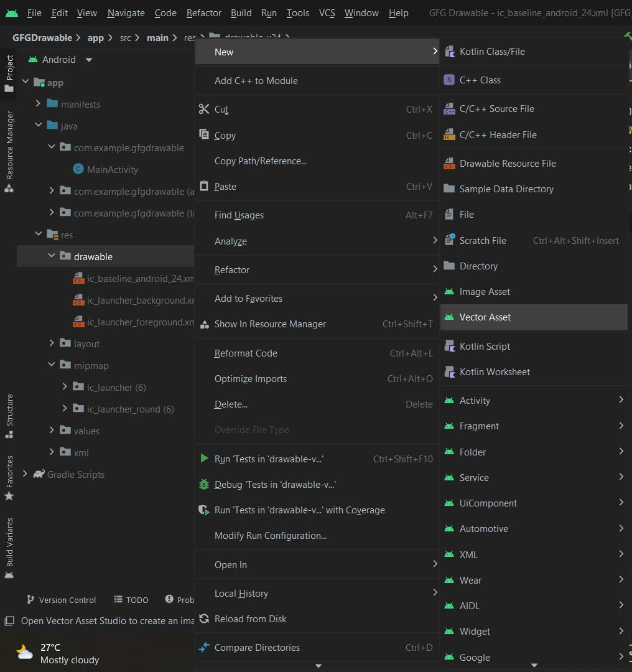Click the C/C++ Header File icon
Viewport: 632px width, 672px height.
[x=449, y=134]
